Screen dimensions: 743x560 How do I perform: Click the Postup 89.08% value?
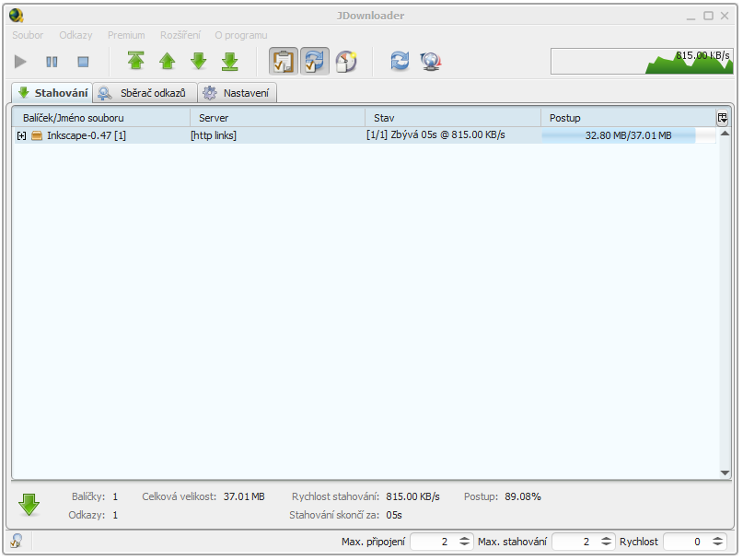(523, 497)
